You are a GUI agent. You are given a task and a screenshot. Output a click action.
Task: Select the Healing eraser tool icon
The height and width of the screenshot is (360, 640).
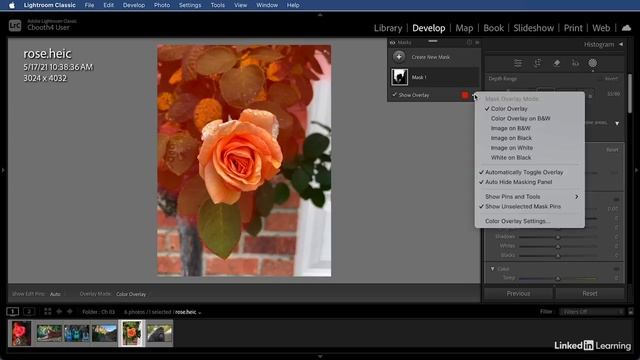(556, 63)
